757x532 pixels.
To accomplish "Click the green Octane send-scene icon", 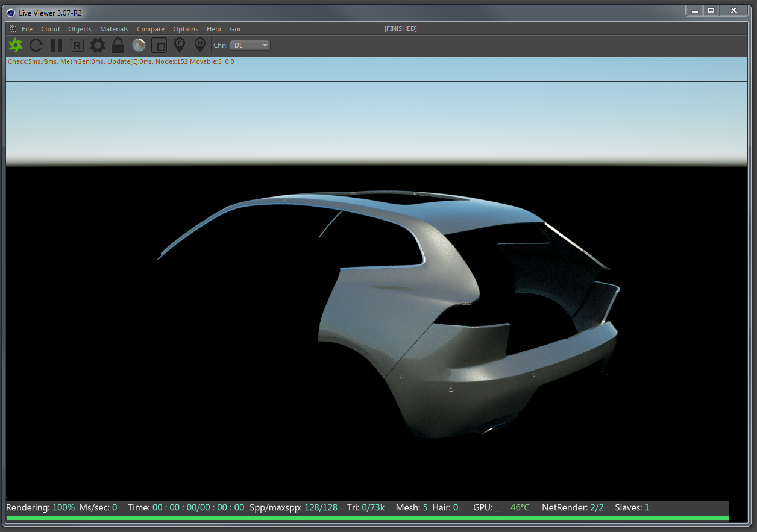I will click(16, 45).
